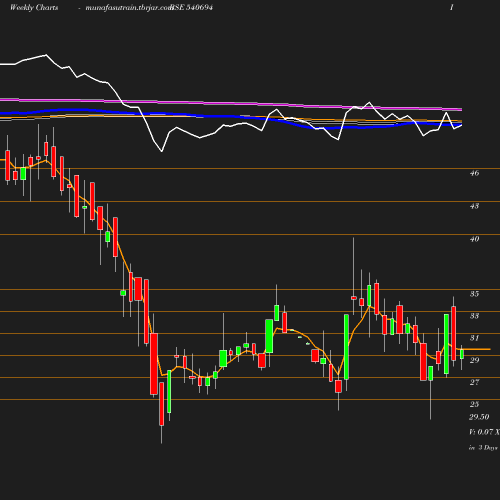Click the 35 price axis label
Screen dimensions: 500x500
point(474,294)
